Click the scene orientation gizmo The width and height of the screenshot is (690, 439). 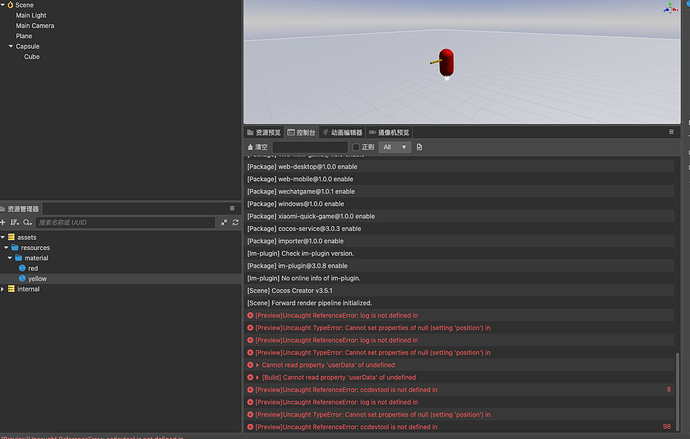670,8
